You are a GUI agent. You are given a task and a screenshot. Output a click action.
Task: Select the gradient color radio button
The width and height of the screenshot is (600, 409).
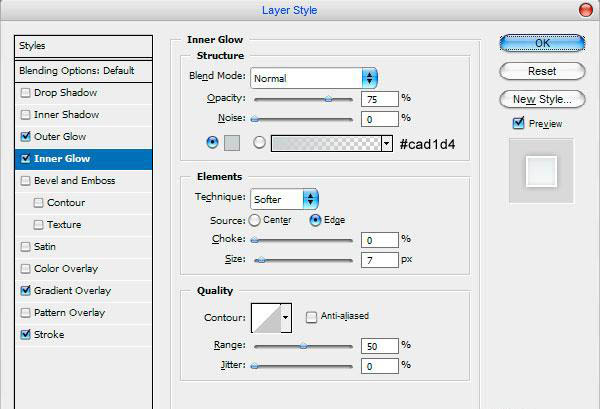(259, 143)
